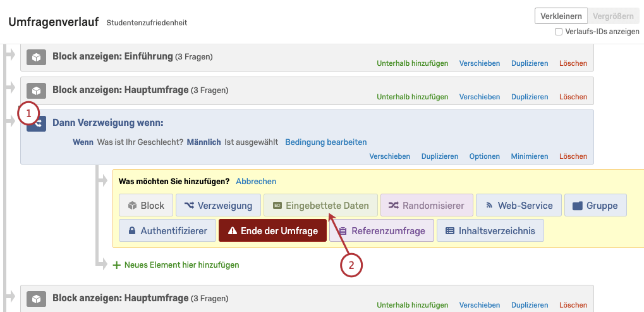
Task: Click Bedingung bearbeiten link
Action: pyautogui.click(x=326, y=142)
